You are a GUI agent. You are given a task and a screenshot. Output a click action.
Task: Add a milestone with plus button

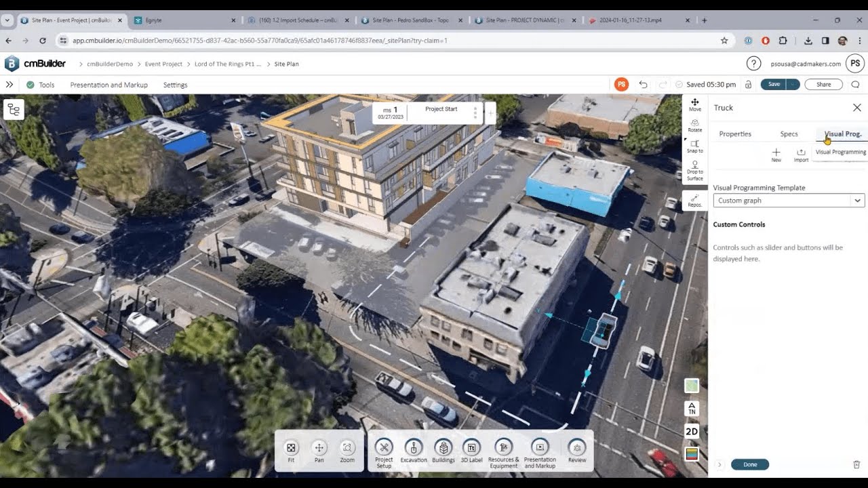[x=490, y=113]
